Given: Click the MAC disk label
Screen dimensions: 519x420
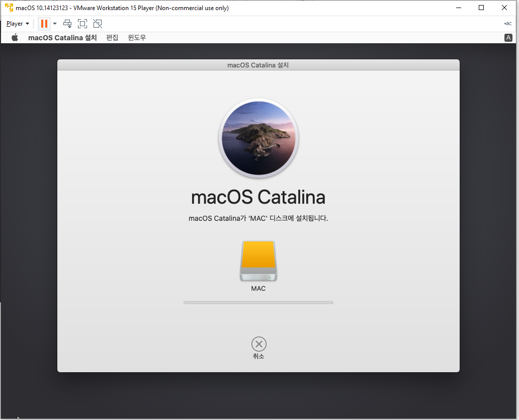Looking at the screenshot, I should pos(258,289).
